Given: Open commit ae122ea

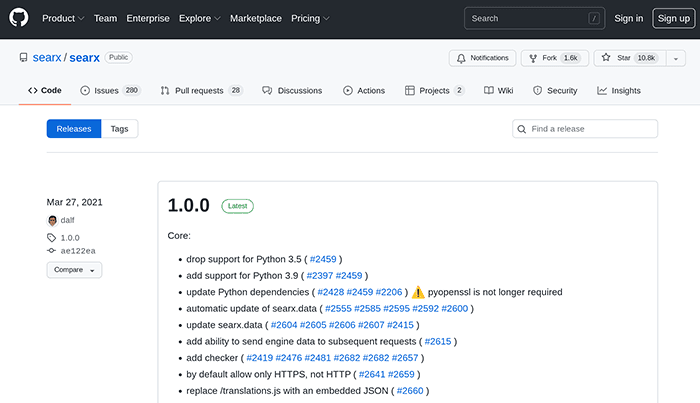Looking at the screenshot, I should [x=77, y=251].
